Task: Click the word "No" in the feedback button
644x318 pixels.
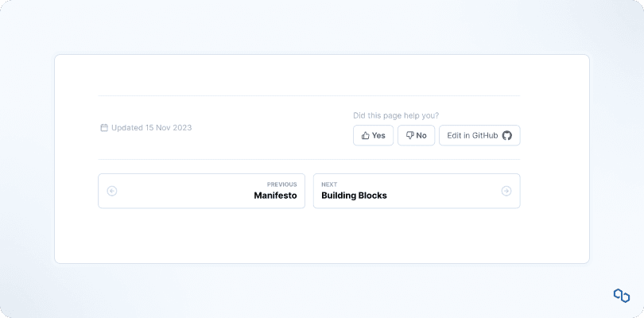Action: (421, 136)
